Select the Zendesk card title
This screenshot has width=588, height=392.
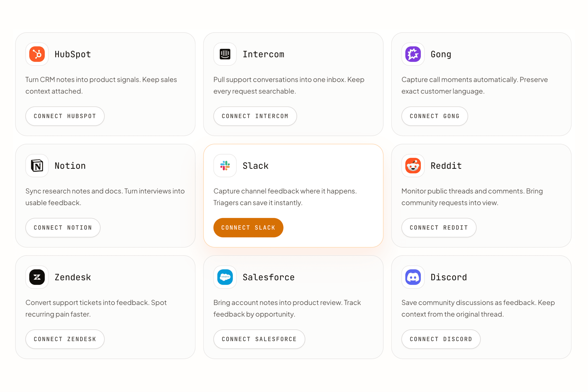73,277
